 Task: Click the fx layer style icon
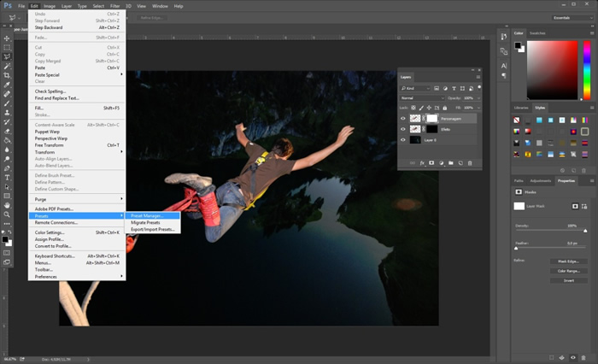(423, 162)
